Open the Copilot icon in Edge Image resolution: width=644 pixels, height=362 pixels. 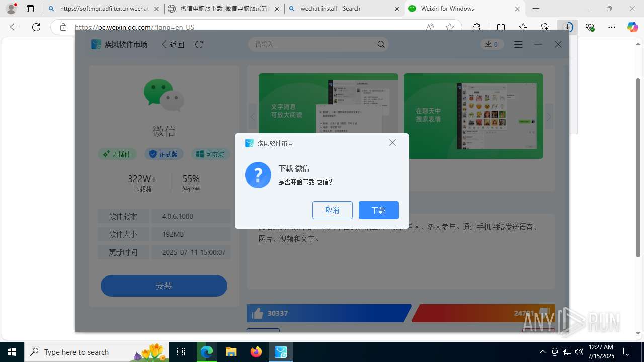pos(633,27)
